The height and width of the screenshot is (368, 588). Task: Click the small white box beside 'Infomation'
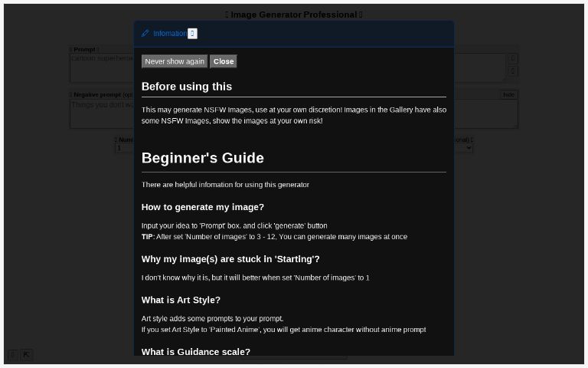click(x=192, y=34)
